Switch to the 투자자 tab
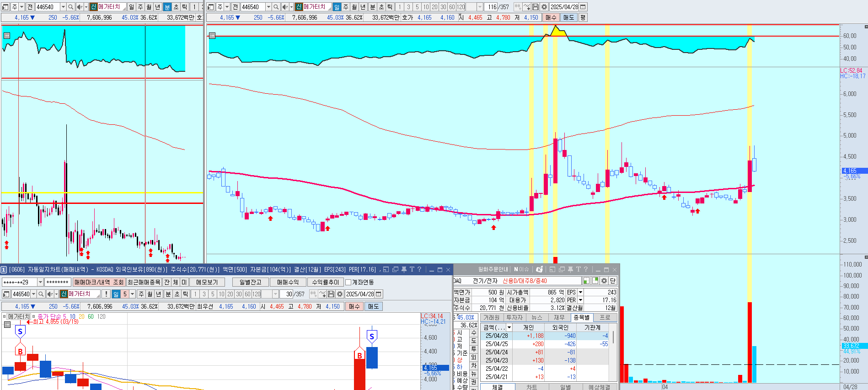This screenshot has height=390, width=868. (x=514, y=317)
